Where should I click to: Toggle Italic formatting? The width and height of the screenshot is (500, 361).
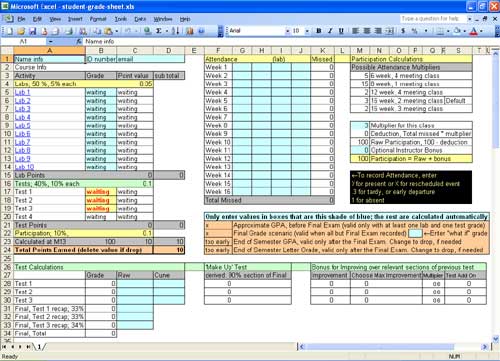[x=330, y=31]
